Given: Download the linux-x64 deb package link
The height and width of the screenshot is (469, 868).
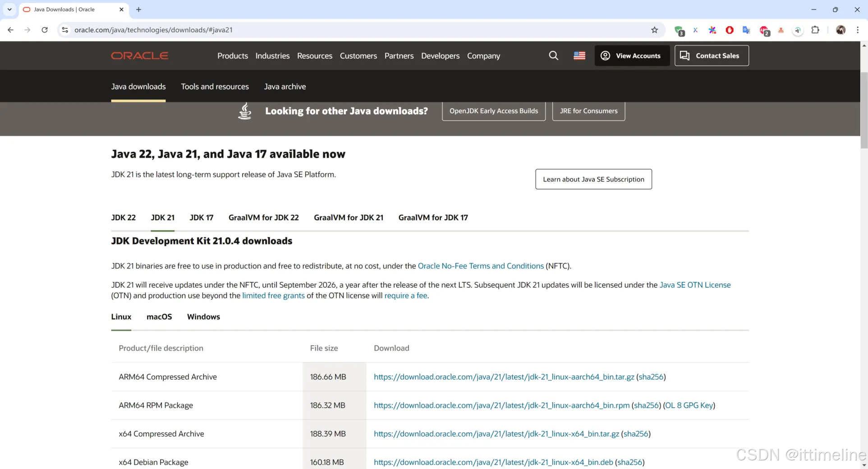Looking at the screenshot, I should click(x=493, y=462).
